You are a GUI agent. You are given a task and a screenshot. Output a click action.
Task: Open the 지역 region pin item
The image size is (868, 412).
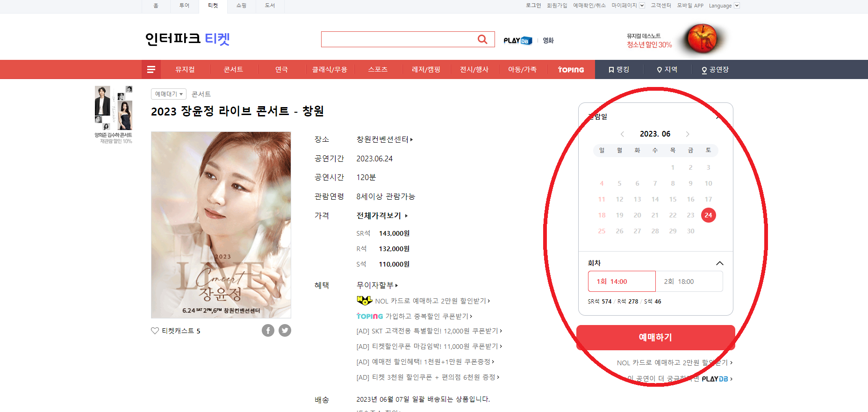667,70
